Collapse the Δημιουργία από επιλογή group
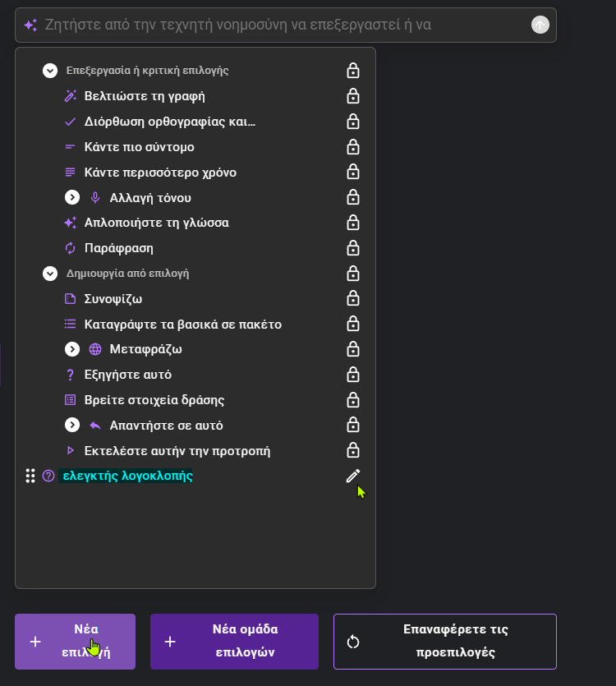Image resolution: width=616 pixels, height=686 pixels. coord(50,274)
